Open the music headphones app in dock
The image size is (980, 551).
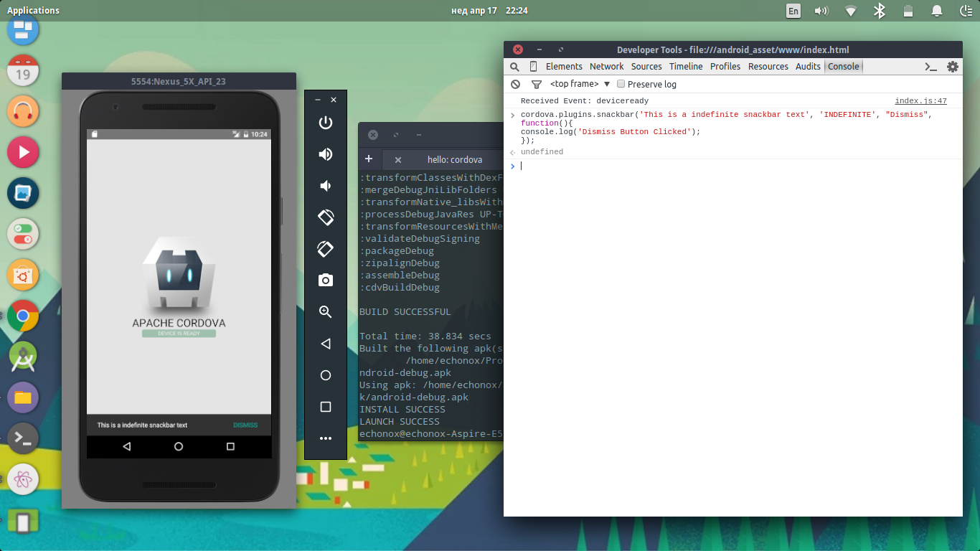(x=23, y=111)
